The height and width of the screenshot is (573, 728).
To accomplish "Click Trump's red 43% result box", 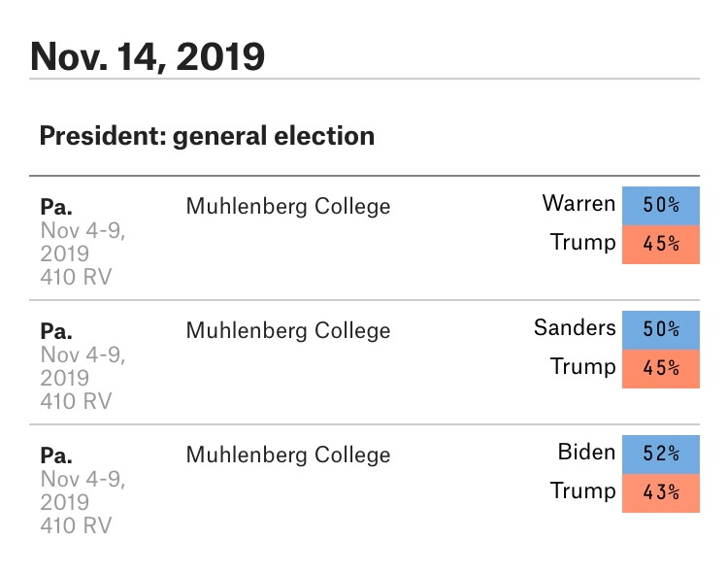I will (x=660, y=492).
